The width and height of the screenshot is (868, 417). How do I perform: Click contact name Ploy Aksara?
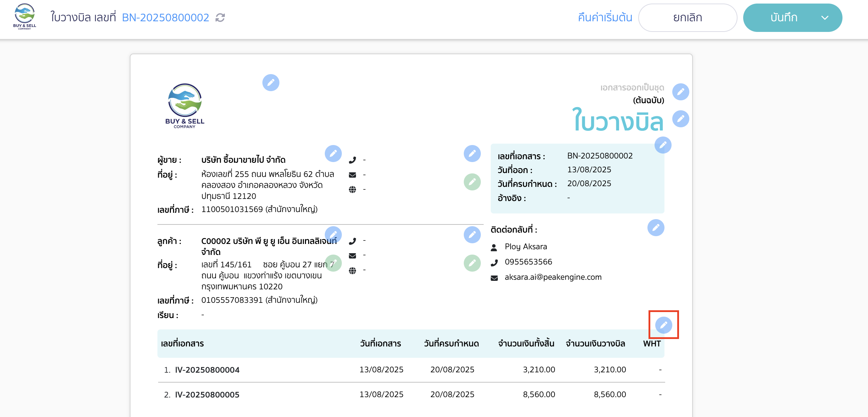tap(526, 246)
